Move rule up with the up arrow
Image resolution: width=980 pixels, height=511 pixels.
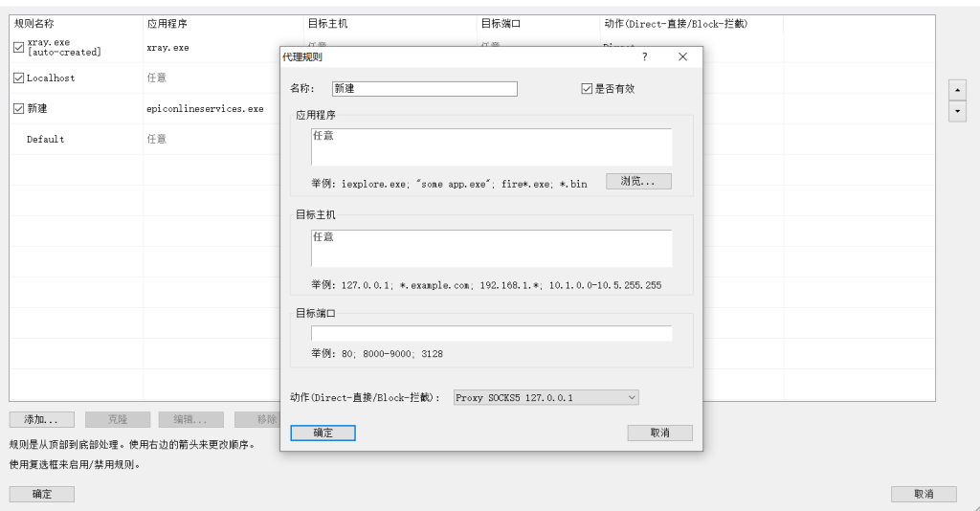pyautogui.click(x=957, y=91)
